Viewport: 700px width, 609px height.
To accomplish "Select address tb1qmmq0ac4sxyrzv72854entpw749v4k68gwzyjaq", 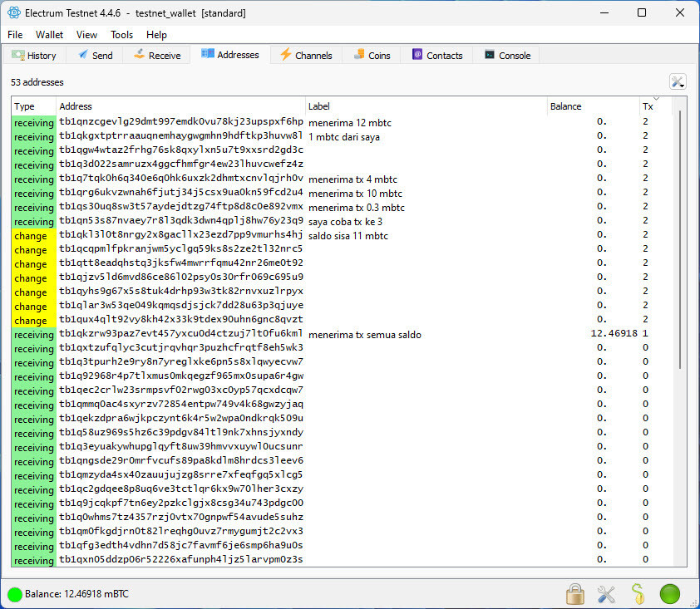I will tap(180, 405).
